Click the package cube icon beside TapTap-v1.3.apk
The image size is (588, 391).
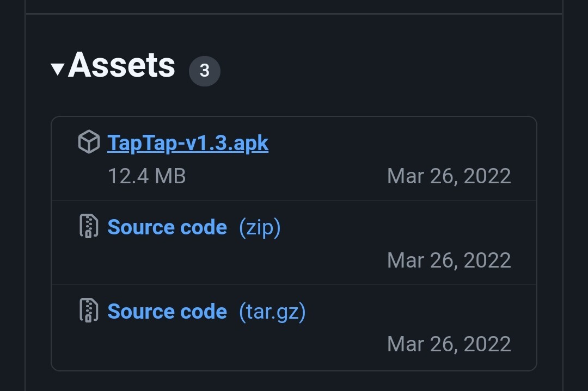(89, 142)
